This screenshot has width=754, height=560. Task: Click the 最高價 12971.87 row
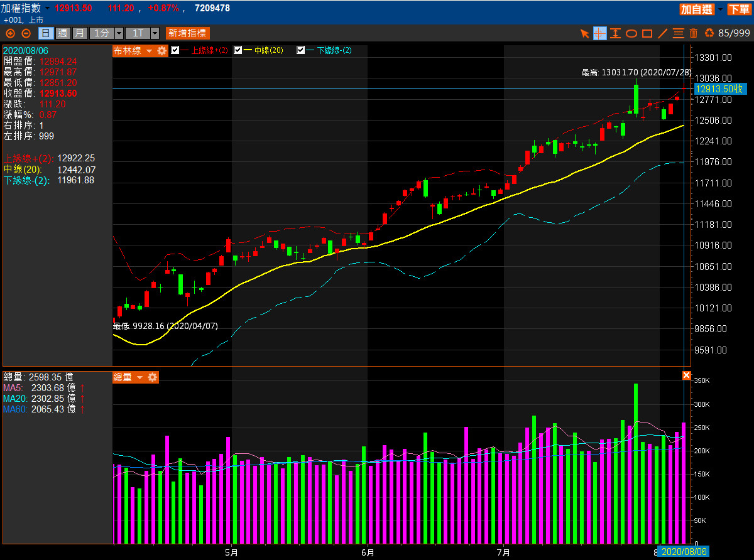[x=40, y=72]
